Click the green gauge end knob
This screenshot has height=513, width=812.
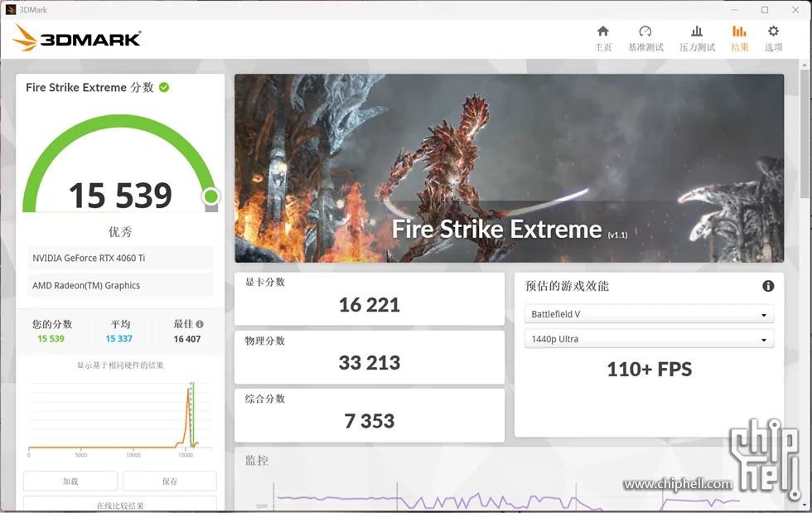[x=210, y=196]
